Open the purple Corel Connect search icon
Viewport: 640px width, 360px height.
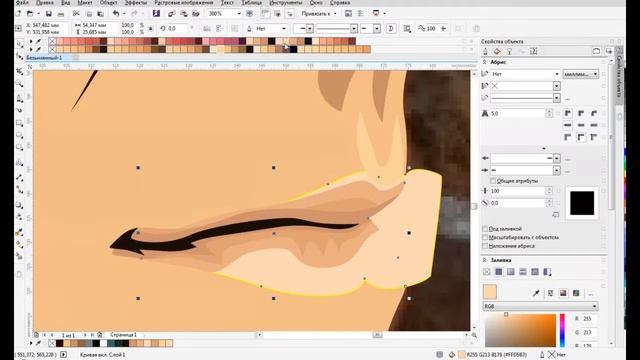pos(156,13)
